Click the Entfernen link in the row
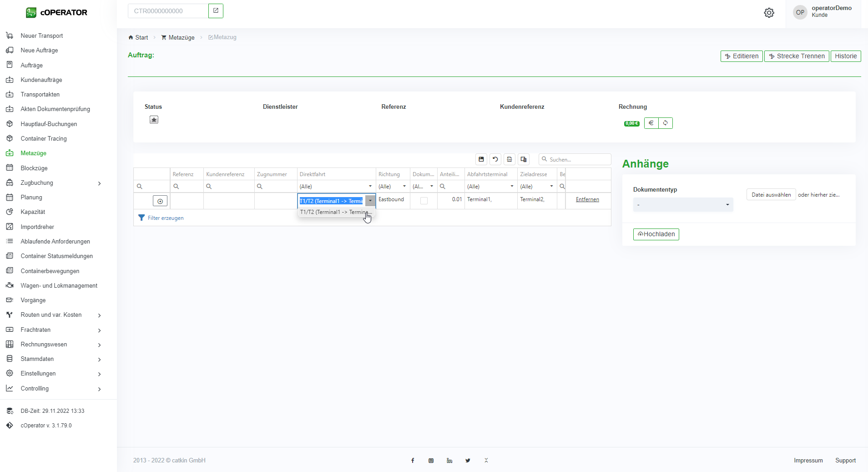 pos(587,199)
